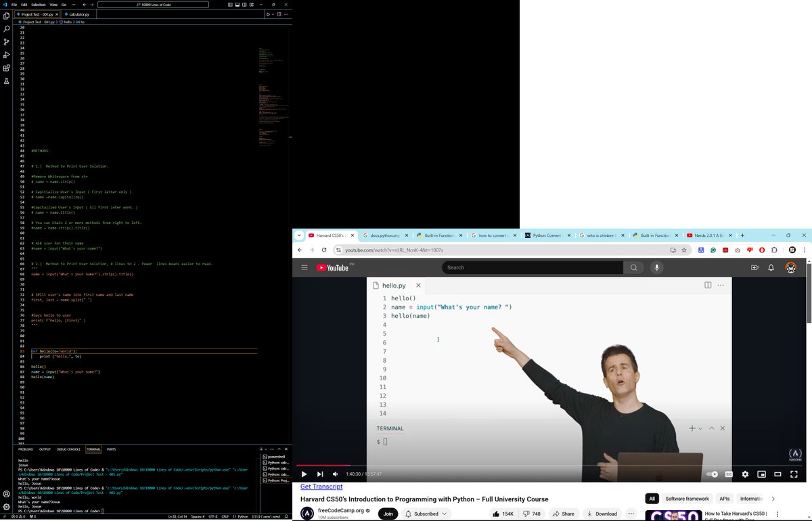This screenshot has height=521, width=812.
Task: Toggle full screen in video player
Action: coord(794,474)
